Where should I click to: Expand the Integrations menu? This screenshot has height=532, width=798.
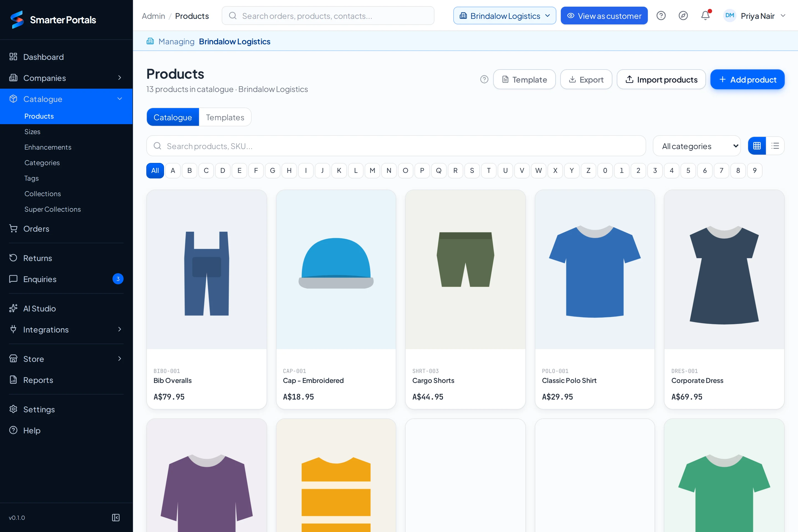coord(66,329)
